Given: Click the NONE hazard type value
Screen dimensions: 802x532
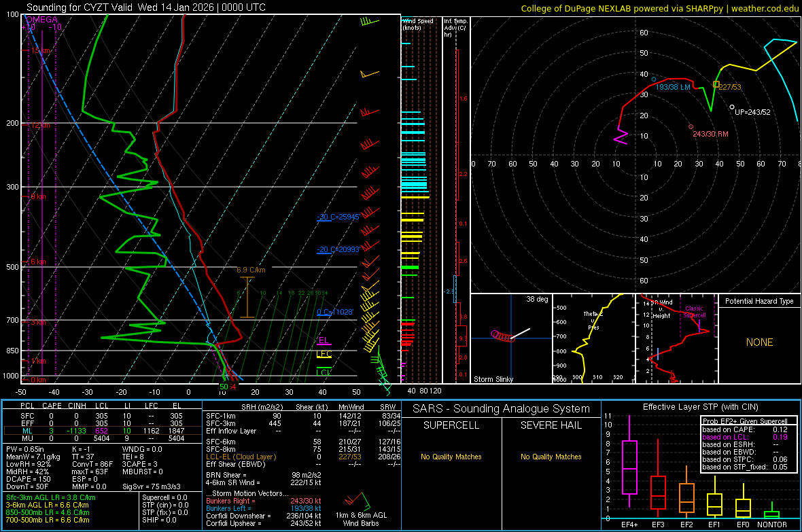Looking at the screenshot, I should [759, 342].
